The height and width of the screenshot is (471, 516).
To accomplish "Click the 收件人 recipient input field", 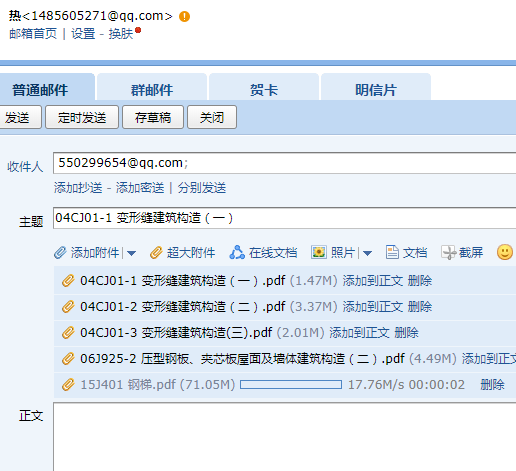I will (284, 163).
